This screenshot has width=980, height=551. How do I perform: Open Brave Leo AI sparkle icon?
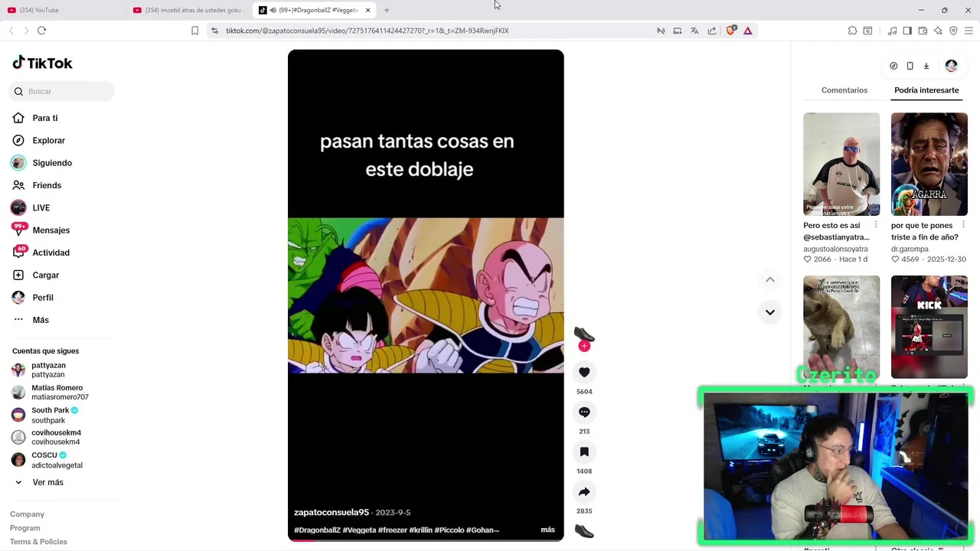(938, 31)
